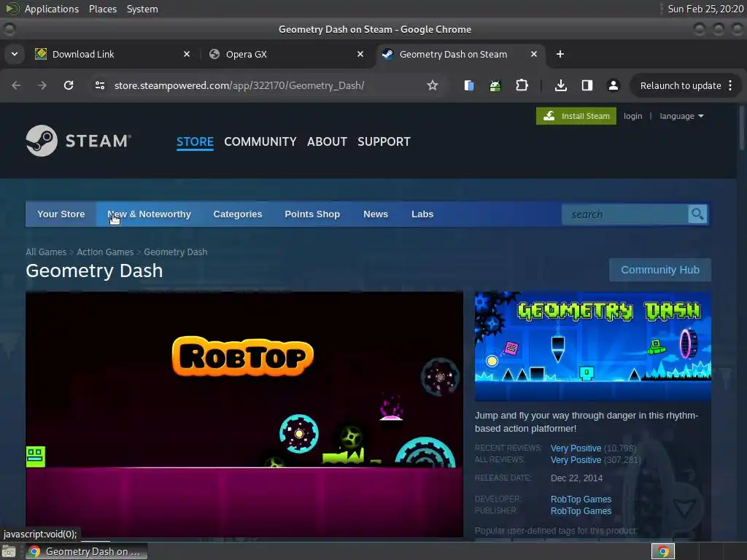
Task: Close the Opera GX tab
Action: click(x=360, y=54)
